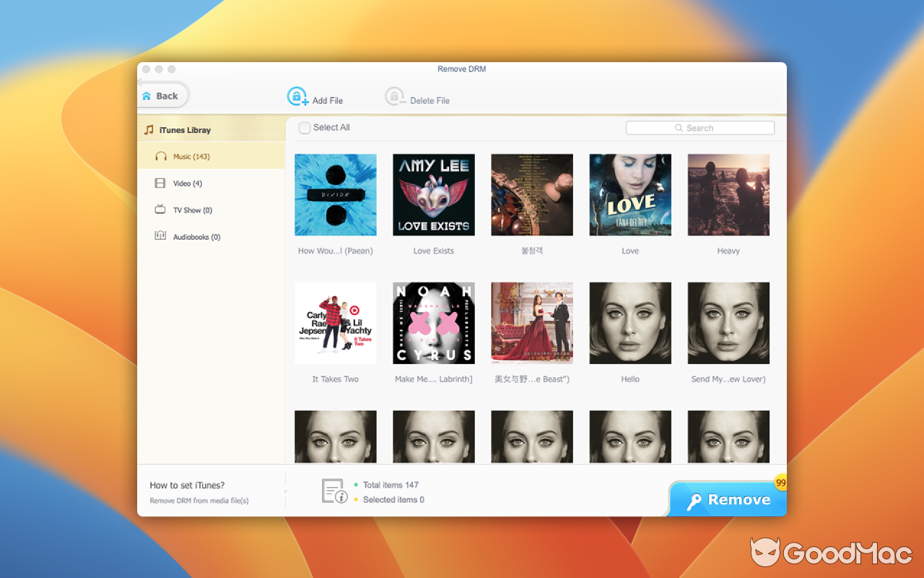
Task: Click the Remove button
Action: pyautogui.click(x=727, y=499)
